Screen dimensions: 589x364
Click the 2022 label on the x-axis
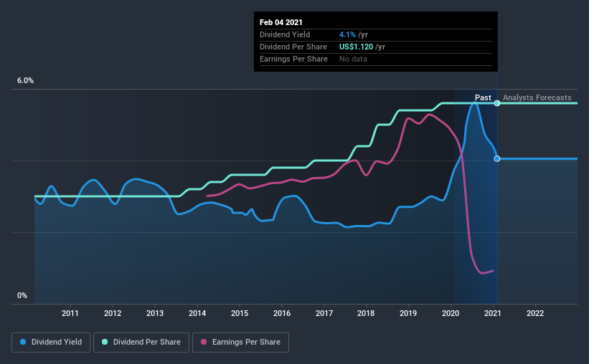tap(535, 313)
